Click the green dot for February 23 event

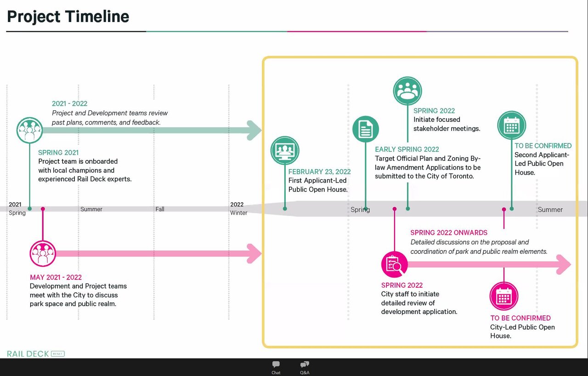coord(285,209)
